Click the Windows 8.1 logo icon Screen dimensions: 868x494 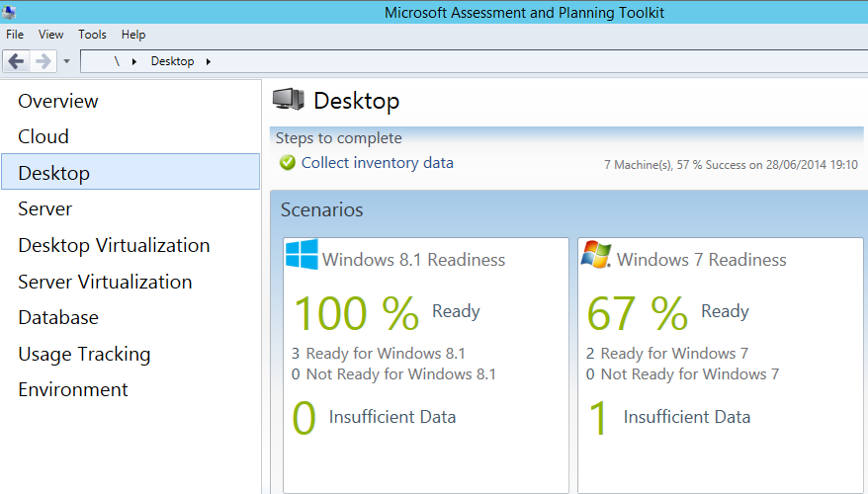pyautogui.click(x=302, y=256)
